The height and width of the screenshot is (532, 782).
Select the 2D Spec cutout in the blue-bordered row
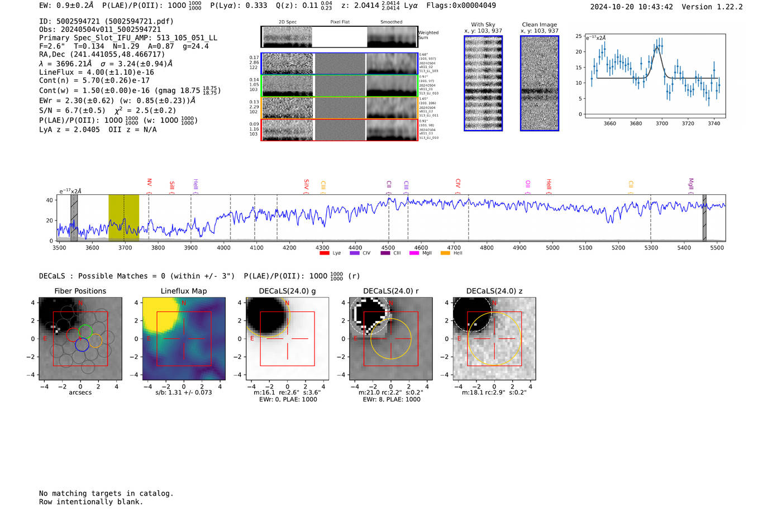[288, 64]
